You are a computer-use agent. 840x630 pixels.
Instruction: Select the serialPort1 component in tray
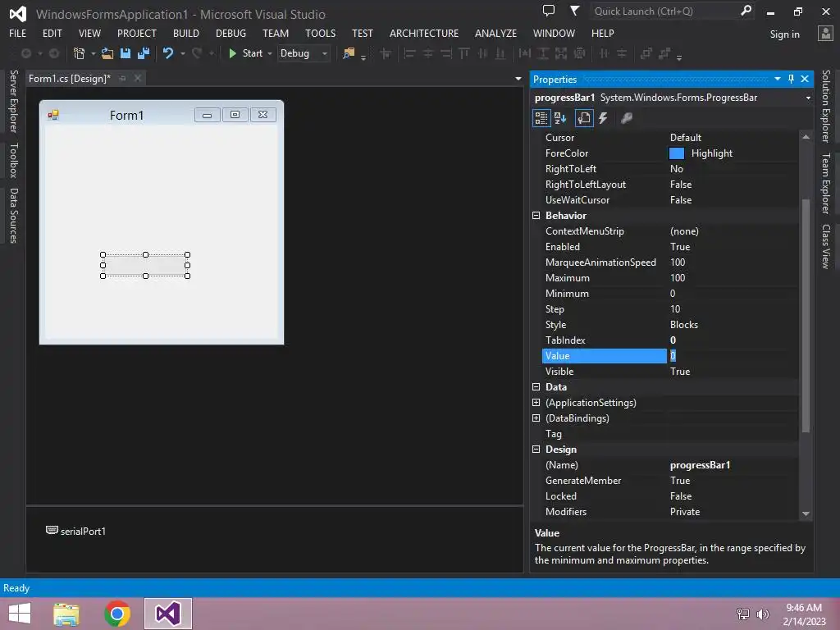(75, 531)
